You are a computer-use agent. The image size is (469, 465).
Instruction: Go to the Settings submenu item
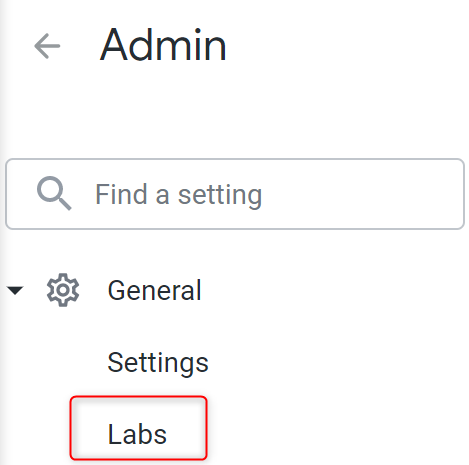point(158,363)
